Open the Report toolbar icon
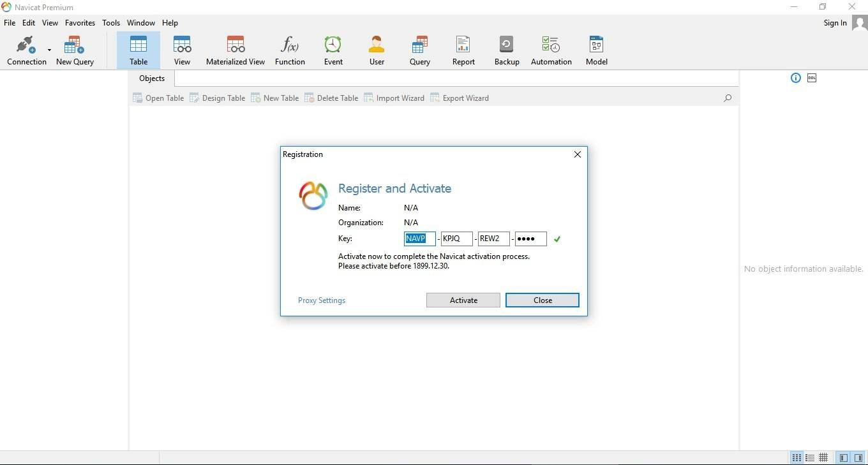This screenshot has width=868, height=465. [x=463, y=51]
